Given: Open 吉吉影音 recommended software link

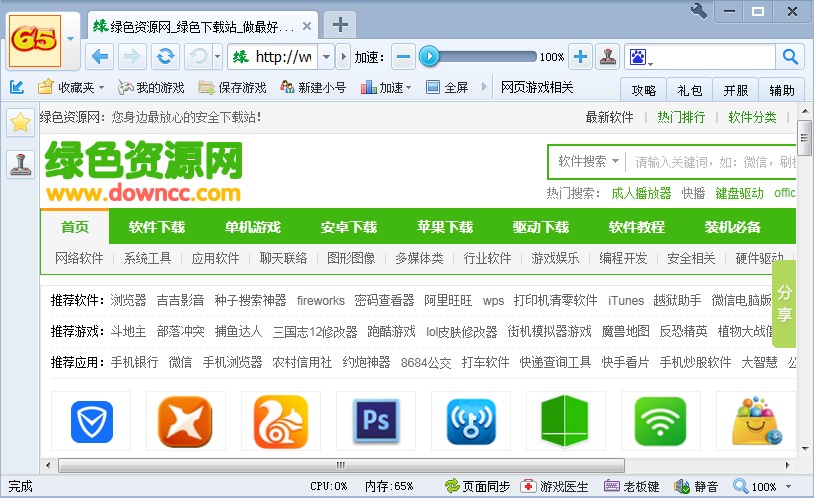Looking at the screenshot, I should pos(180,300).
